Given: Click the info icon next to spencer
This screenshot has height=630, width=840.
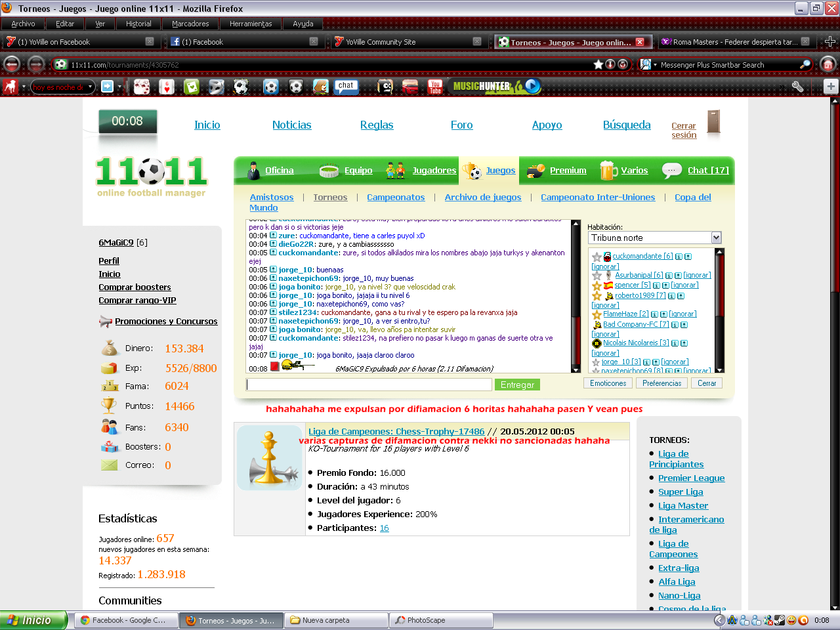Looking at the screenshot, I should 657,285.
